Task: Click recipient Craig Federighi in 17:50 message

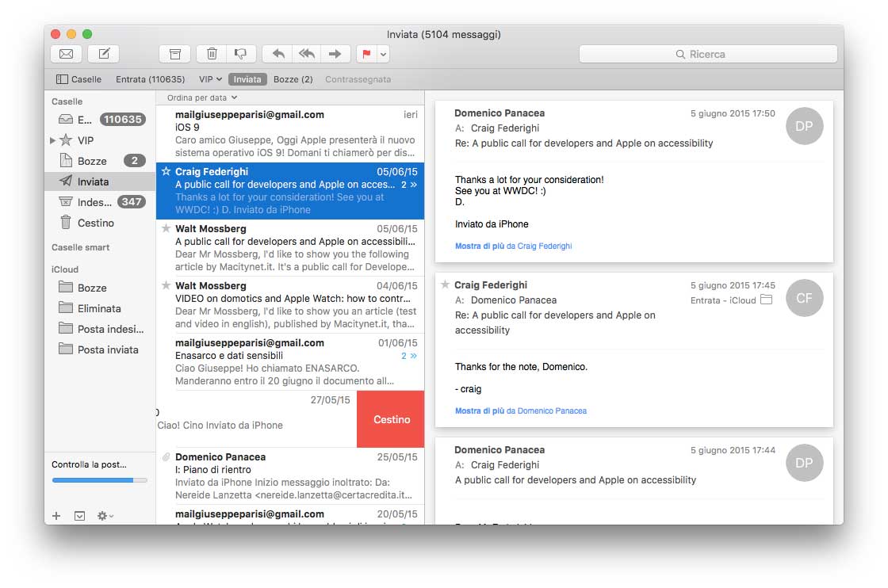Action: click(x=504, y=128)
